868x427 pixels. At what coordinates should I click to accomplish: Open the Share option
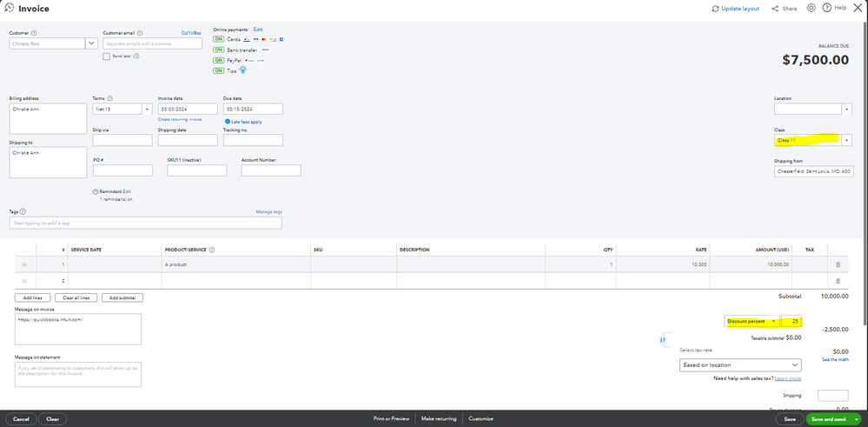tap(784, 9)
